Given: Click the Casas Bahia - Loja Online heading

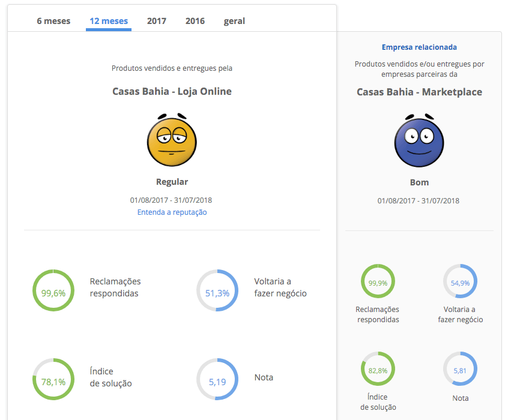Looking at the screenshot, I should (x=172, y=92).
